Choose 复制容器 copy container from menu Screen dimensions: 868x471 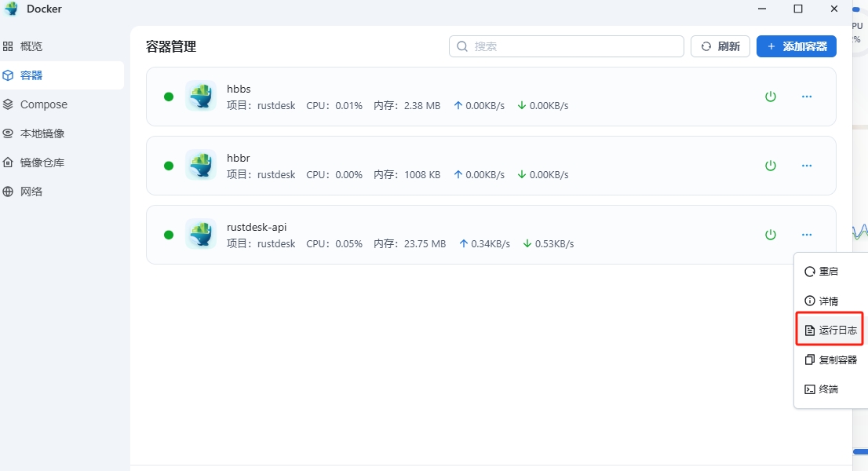coord(831,360)
